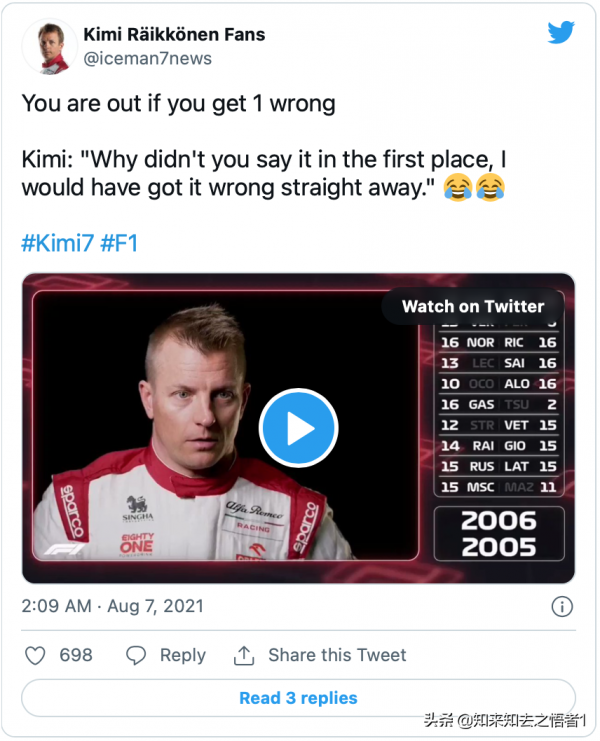Click the Twitter bird logo
Viewport: 600px width, 741px height.
(561, 32)
